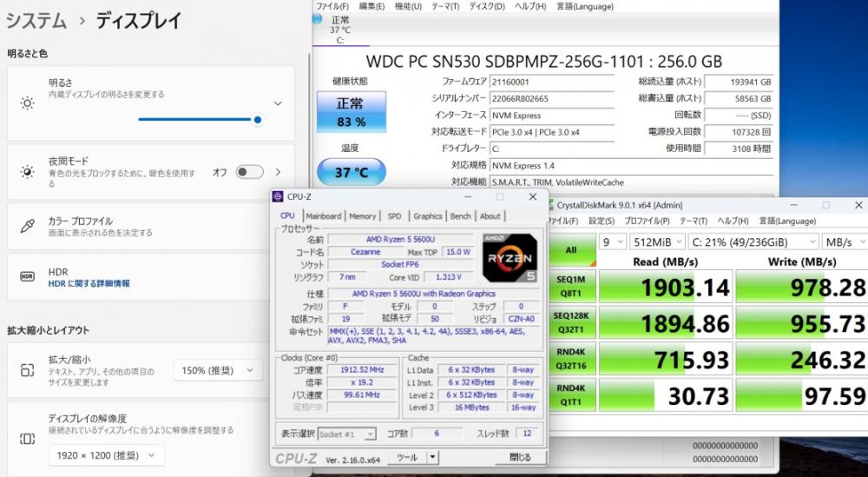This screenshot has width=868, height=477.
Task: Click the CPU-Z 閉じる button
Action: 520,458
